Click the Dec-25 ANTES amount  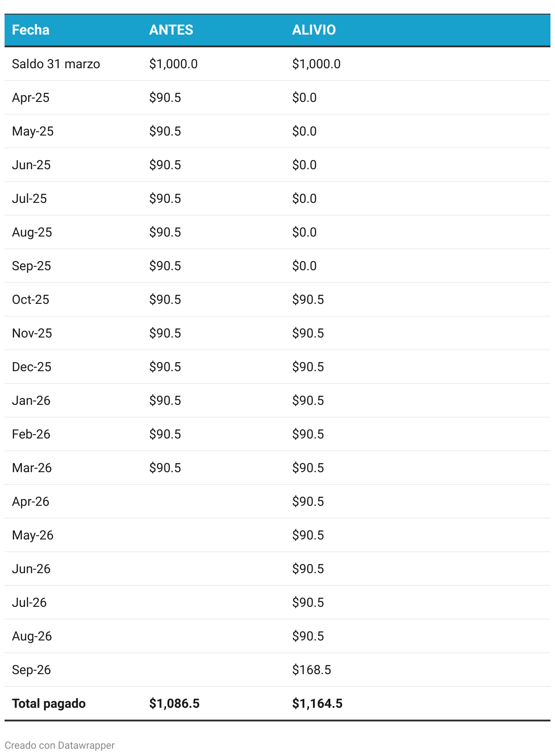165,367
